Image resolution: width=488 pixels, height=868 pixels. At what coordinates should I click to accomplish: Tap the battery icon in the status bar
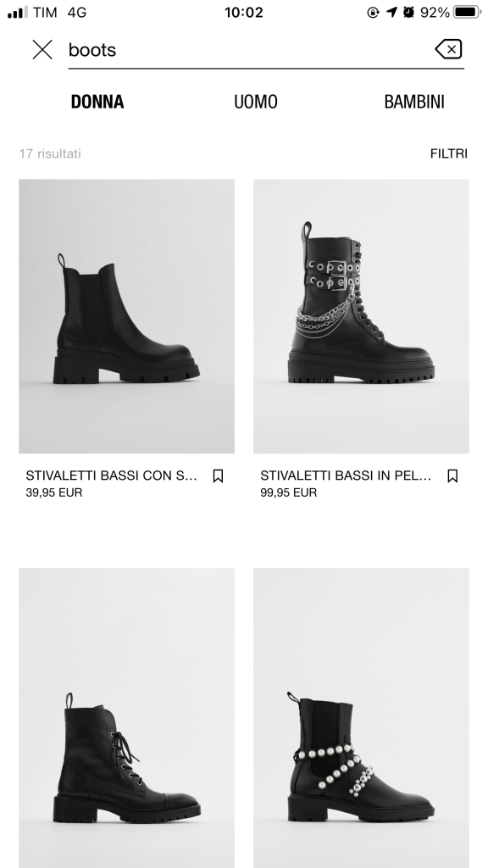(x=467, y=12)
